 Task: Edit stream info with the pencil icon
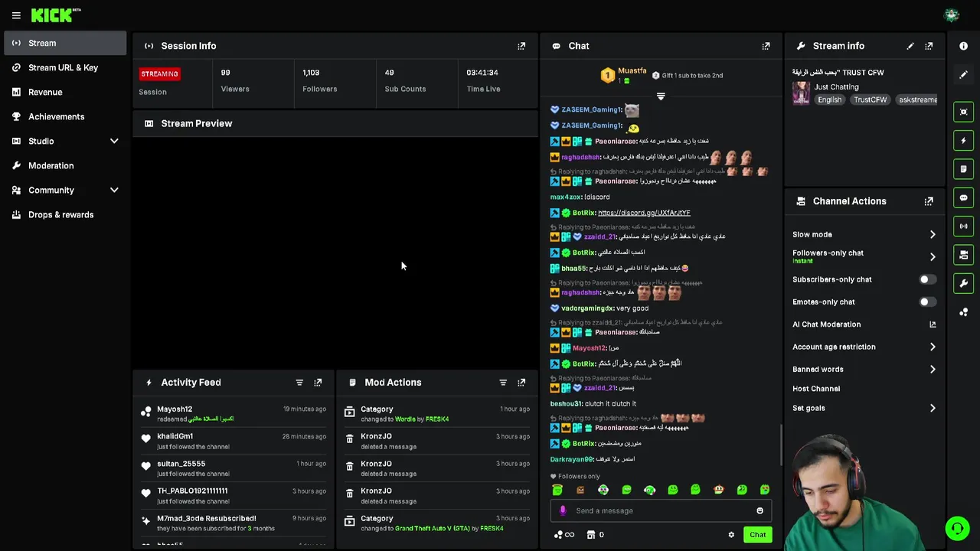click(910, 46)
